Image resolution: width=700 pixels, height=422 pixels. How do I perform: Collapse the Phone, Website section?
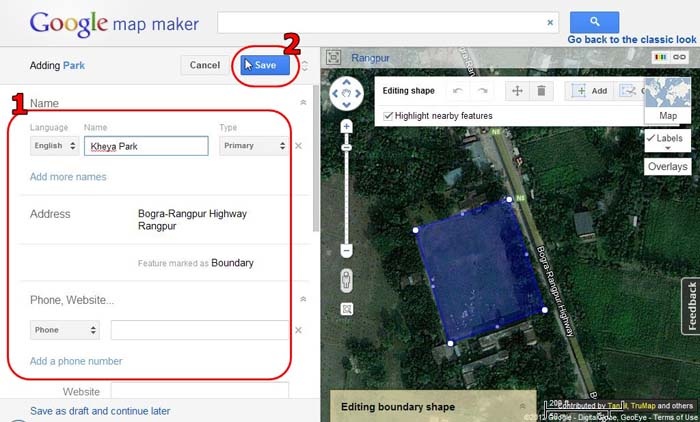303,299
